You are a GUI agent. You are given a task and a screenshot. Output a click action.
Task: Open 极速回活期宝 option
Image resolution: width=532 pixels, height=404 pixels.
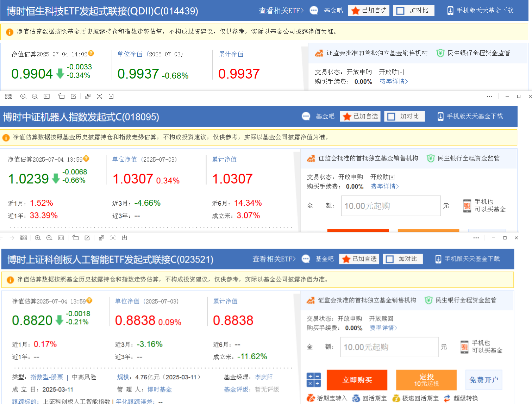point(415,398)
